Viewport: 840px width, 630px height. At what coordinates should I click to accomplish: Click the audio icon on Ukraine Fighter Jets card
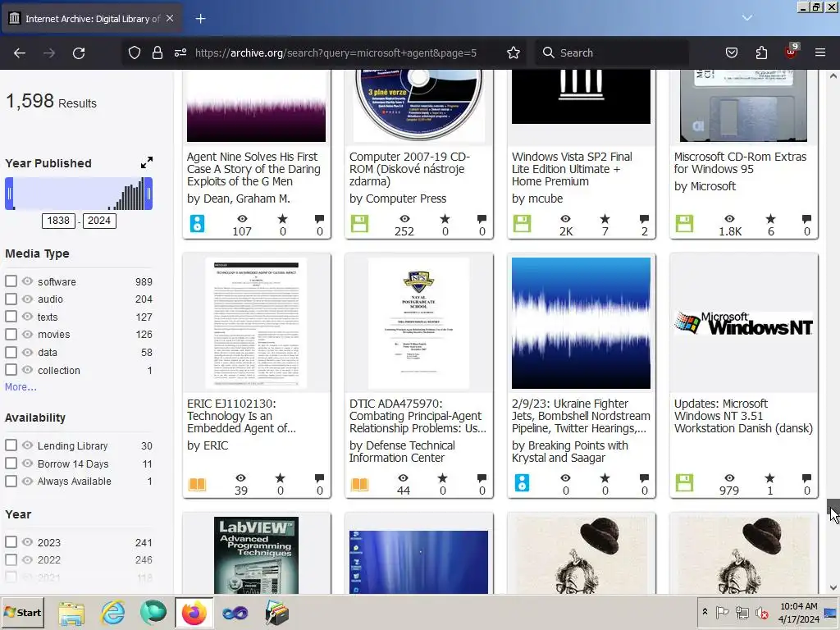522,482
